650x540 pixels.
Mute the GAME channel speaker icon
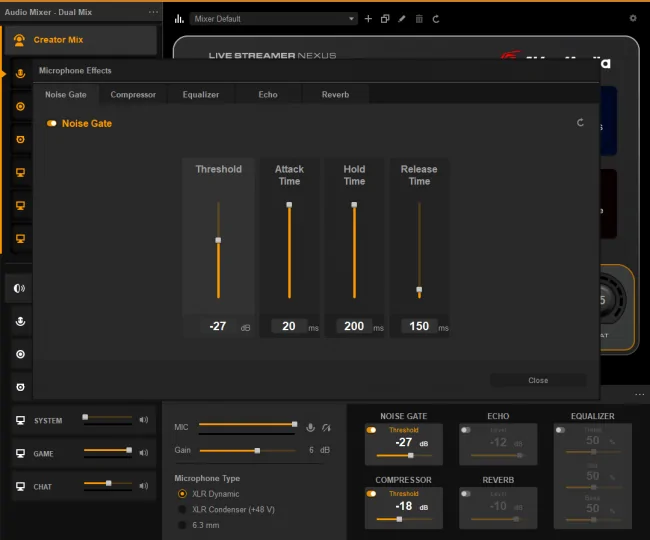[143, 453]
